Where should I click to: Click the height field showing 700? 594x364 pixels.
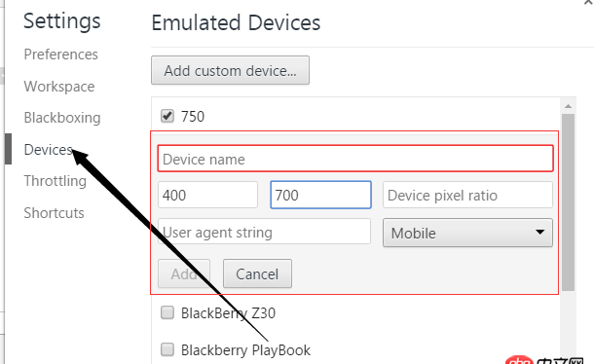pos(320,195)
